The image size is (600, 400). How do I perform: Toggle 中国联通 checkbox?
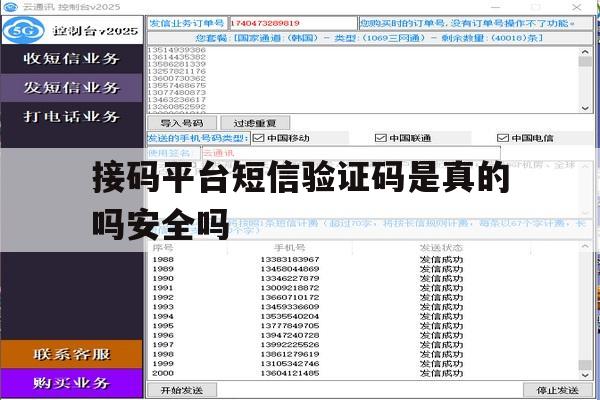click(381, 138)
